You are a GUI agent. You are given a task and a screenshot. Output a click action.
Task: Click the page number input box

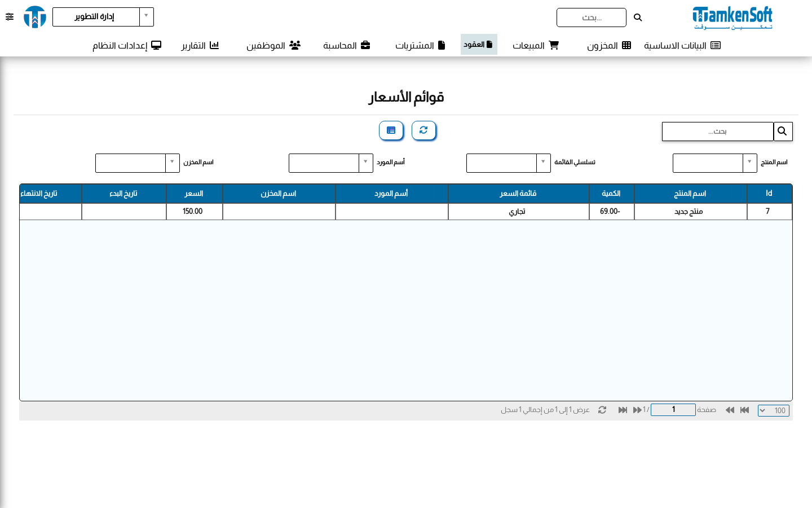coord(673,410)
